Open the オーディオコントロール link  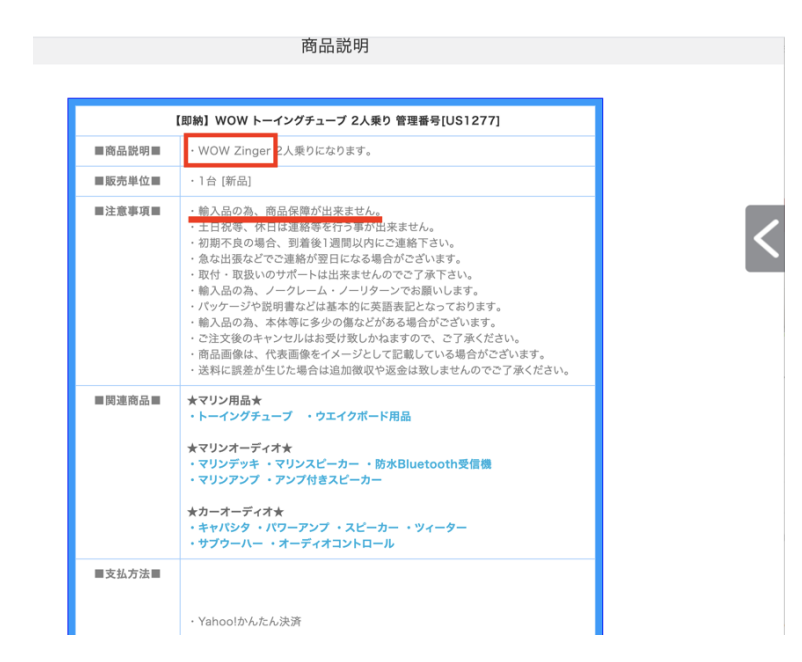336,543
